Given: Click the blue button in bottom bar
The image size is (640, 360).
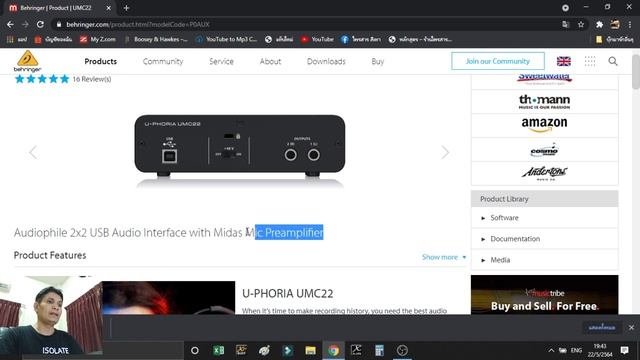Looking at the screenshot, I should click(602, 327).
